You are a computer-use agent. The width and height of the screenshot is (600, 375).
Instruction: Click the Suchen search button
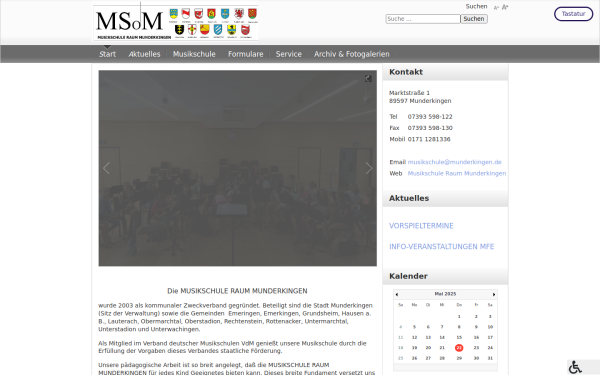click(x=474, y=19)
